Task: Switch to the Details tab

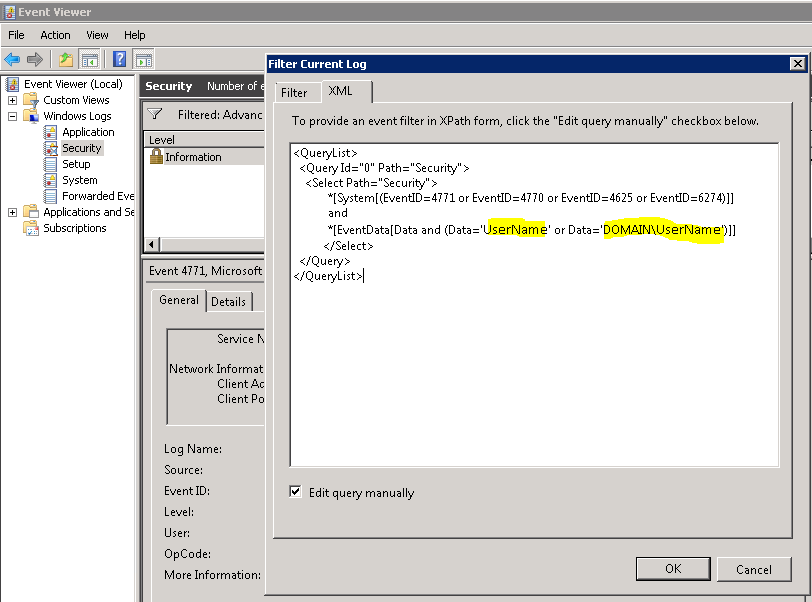Action: pyautogui.click(x=228, y=301)
